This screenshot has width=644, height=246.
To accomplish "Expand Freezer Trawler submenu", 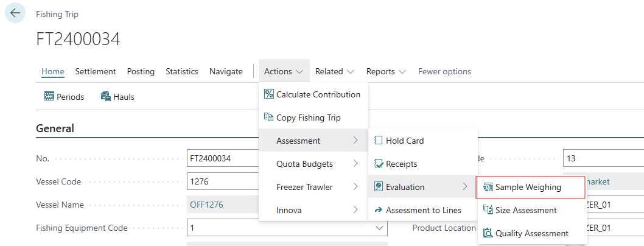I will click(313, 187).
